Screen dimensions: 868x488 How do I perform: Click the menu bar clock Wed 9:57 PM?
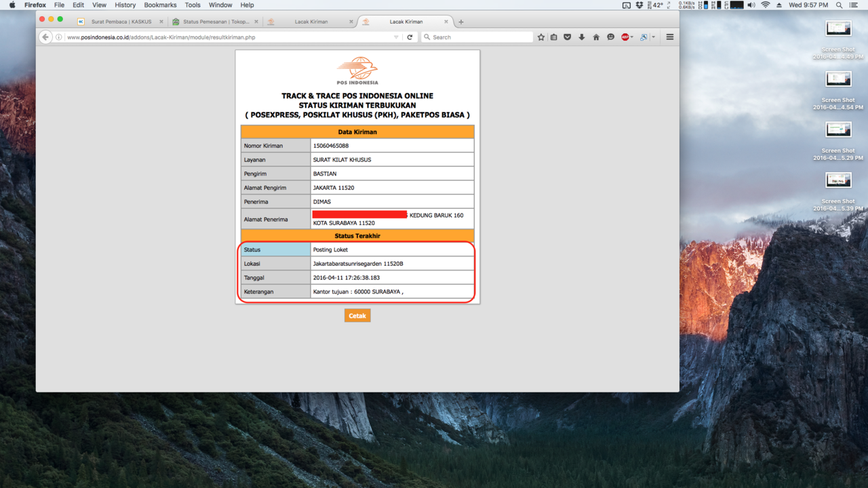tap(808, 5)
